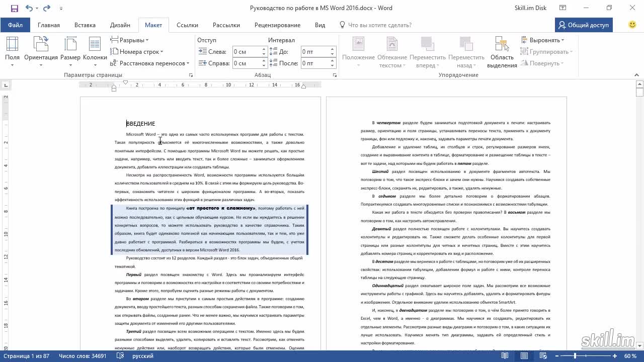Open the proofing errors icon in status bar
The height and width of the screenshot is (362, 644).
120,356
